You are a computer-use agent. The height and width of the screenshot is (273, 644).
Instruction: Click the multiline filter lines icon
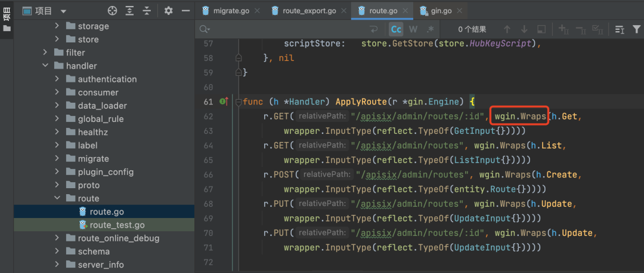click(620, 29)
